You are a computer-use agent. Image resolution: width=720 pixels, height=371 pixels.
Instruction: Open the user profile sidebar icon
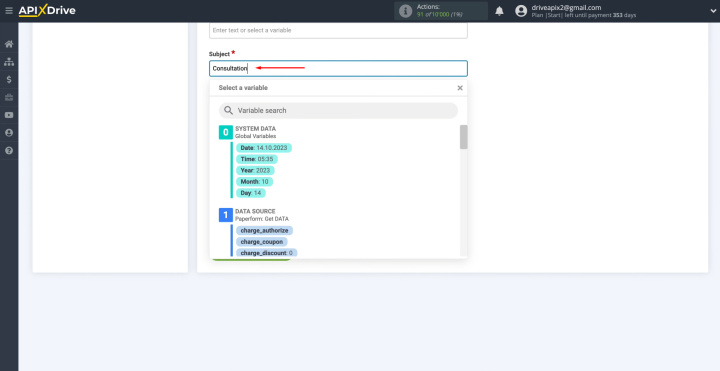[9, 133]
